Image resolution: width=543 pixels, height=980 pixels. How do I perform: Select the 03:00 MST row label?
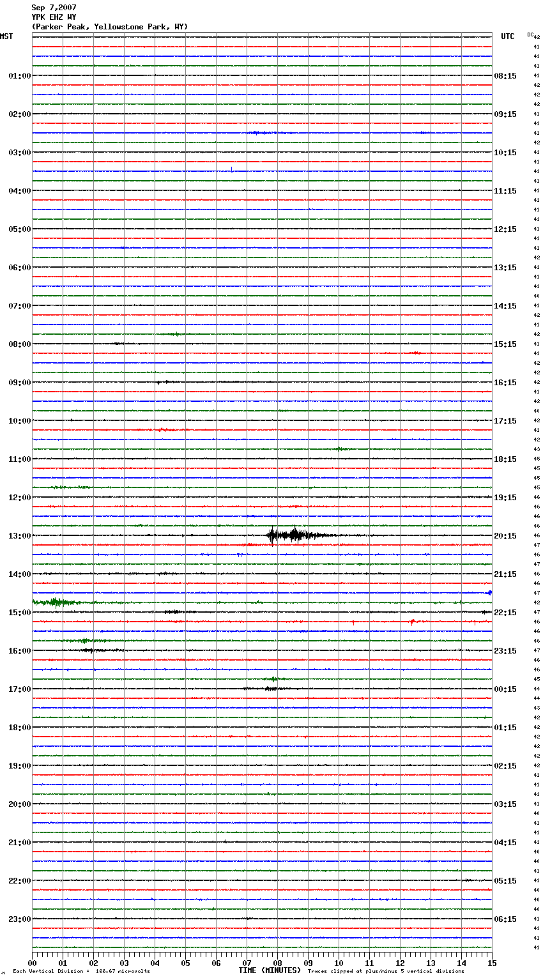pyautogui.click(x=20, y=153)
